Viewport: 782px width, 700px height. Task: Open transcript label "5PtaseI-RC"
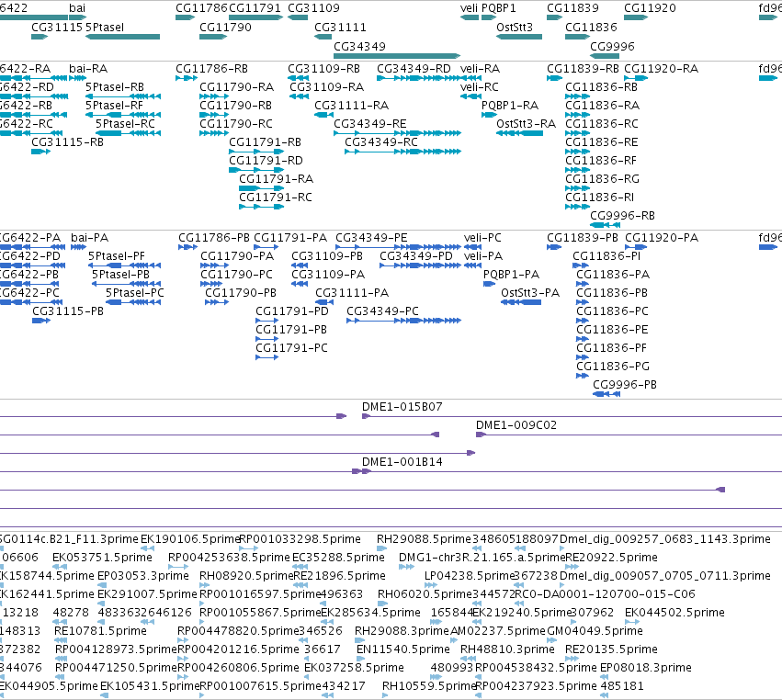pos(125,124)
